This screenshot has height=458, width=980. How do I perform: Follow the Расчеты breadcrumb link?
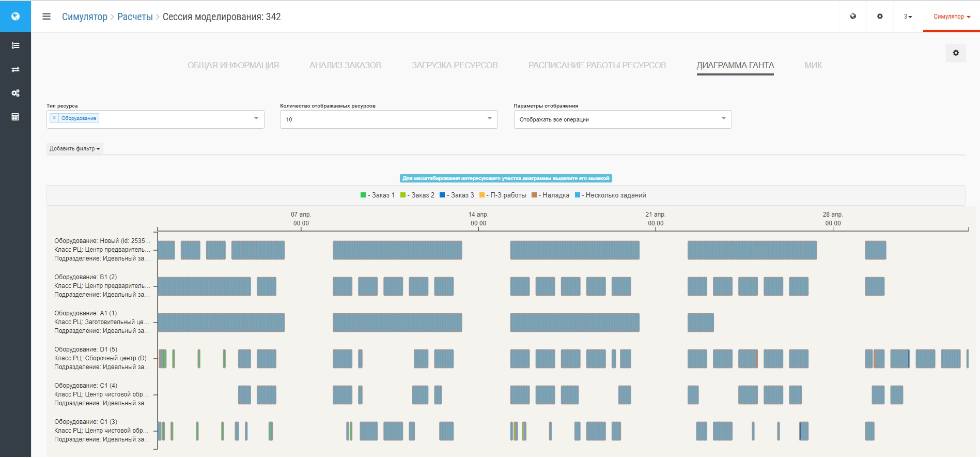(135, 17)
